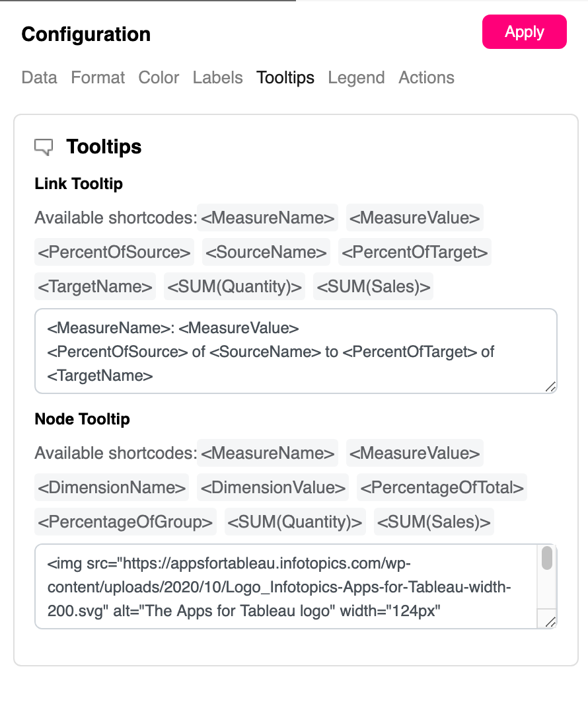Viewport: 588px width, 714px height.
Task: Click the Node Tooltip text area
Action: click(287, 586)
